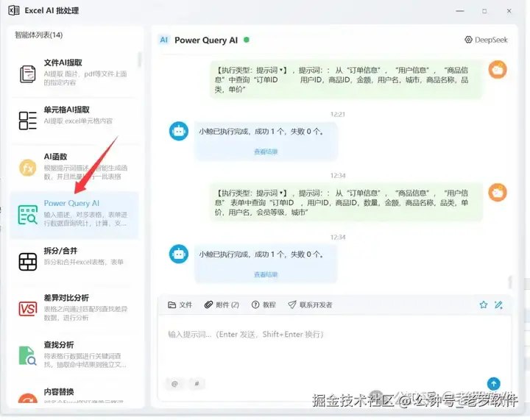
Task: Click the robot avatar of 12:21 reply
Action: (179, 131)
